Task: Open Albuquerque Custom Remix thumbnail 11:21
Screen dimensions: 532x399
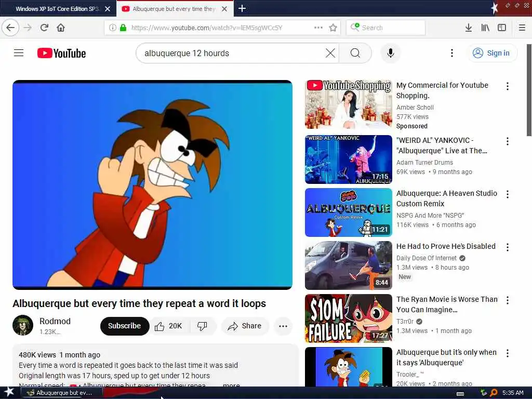Action: coord(349,212)
